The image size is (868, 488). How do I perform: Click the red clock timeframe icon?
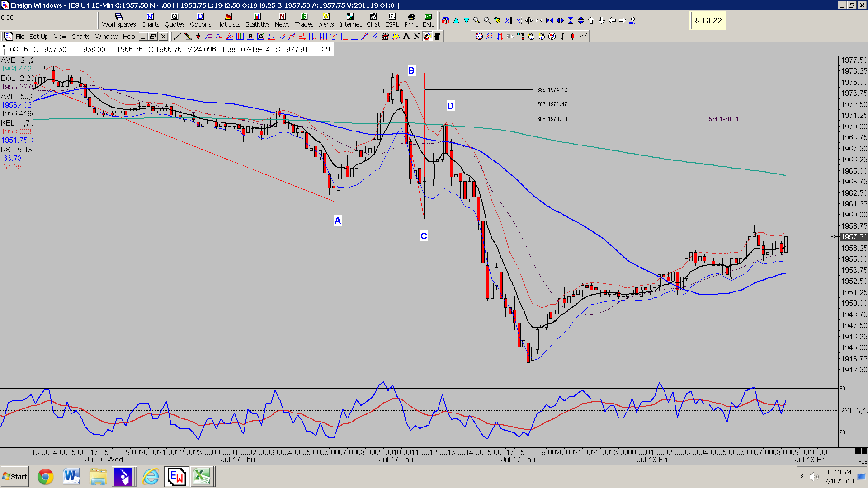click(479, 36)
